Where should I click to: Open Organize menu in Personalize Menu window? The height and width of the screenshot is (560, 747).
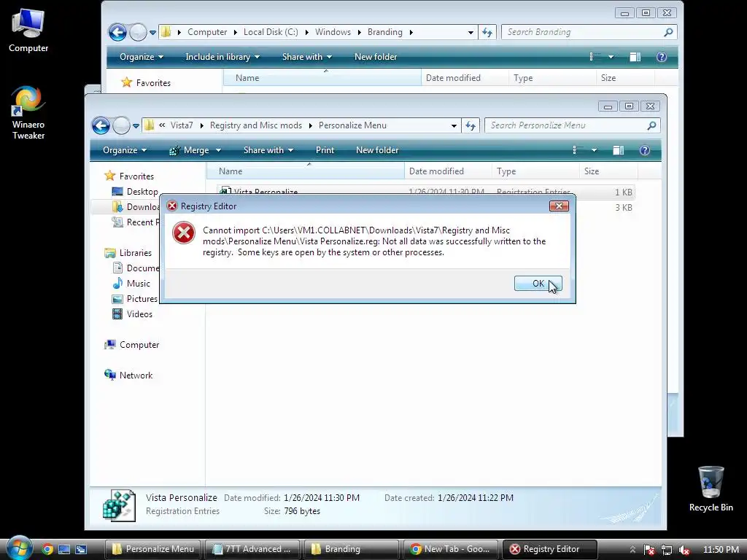125,150
